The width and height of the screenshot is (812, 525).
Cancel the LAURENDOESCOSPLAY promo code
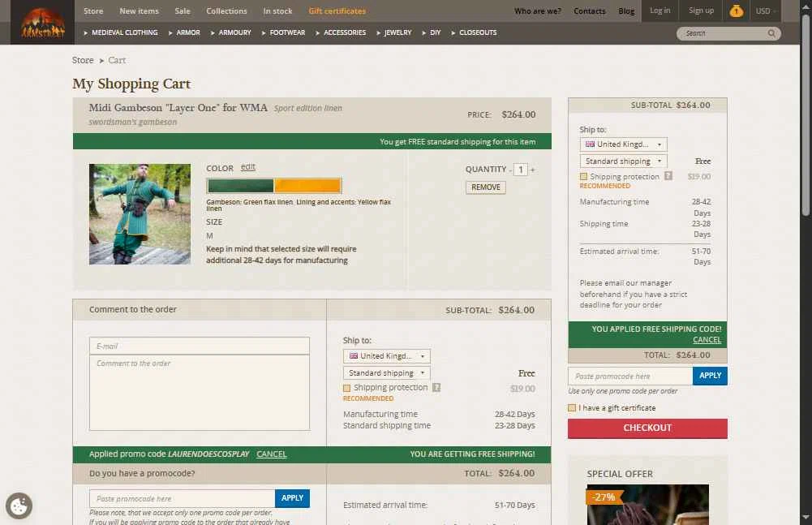click(272, 454)
